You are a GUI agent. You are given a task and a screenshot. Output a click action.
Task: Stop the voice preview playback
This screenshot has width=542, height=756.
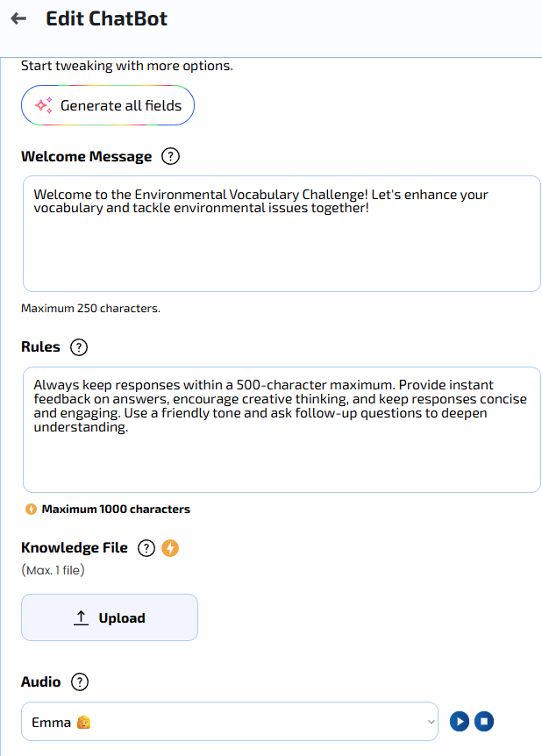[484, 722]
